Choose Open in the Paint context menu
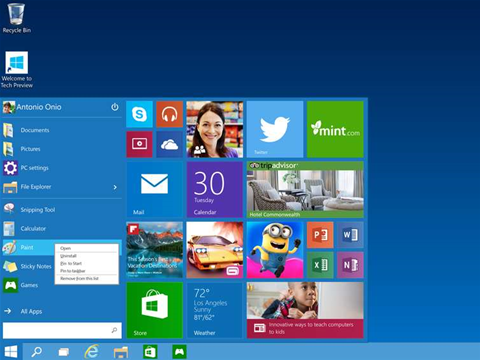Screen dimensions: 480x360 pyautogui.click(x=87, y=248)
